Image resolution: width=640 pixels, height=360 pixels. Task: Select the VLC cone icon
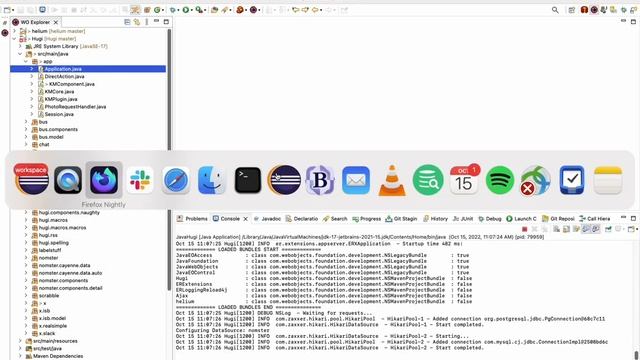pos(392,180)
